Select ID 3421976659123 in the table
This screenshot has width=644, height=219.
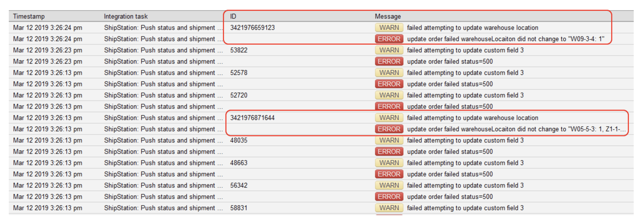[252, 28]
